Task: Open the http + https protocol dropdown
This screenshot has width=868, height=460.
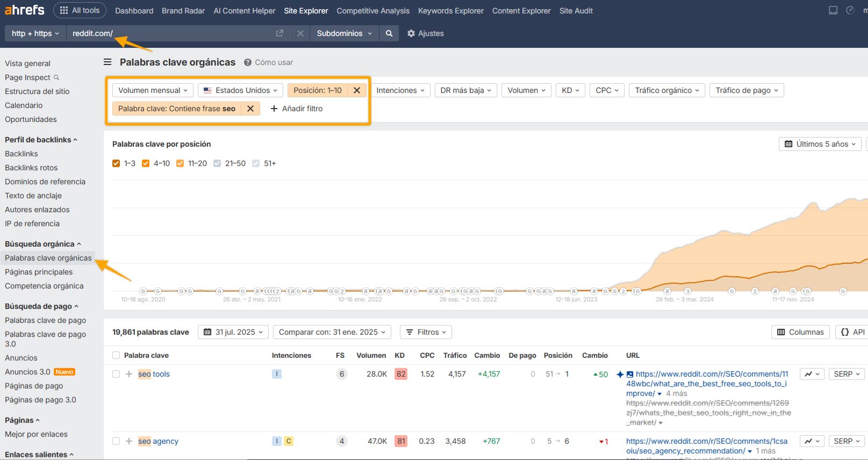Action: click(35, 33)
